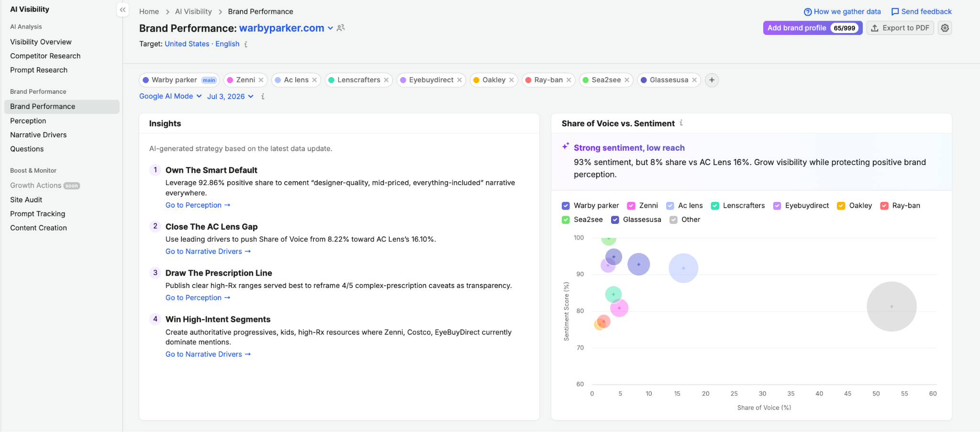Remove Ray-ban competitor chip
Viewport: 980px width, 432px height.
tap(569, 80)
